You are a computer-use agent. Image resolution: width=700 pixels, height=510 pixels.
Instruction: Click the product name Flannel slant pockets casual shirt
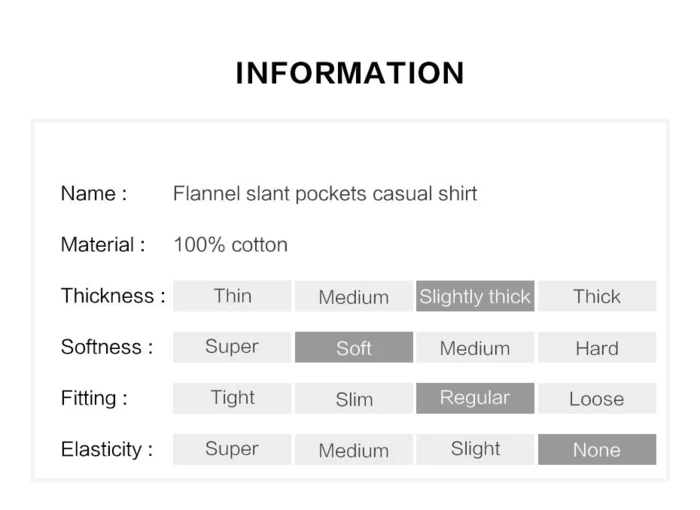point(325,193)
